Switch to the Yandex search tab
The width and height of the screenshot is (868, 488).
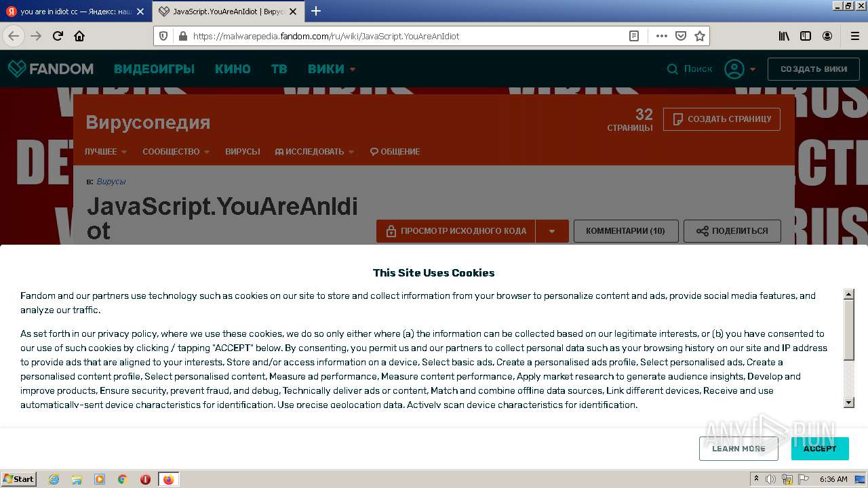coord(75,12)
